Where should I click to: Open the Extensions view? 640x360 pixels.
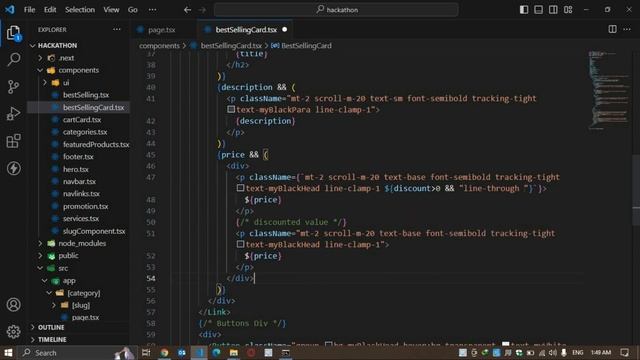[x=13, y=141]
